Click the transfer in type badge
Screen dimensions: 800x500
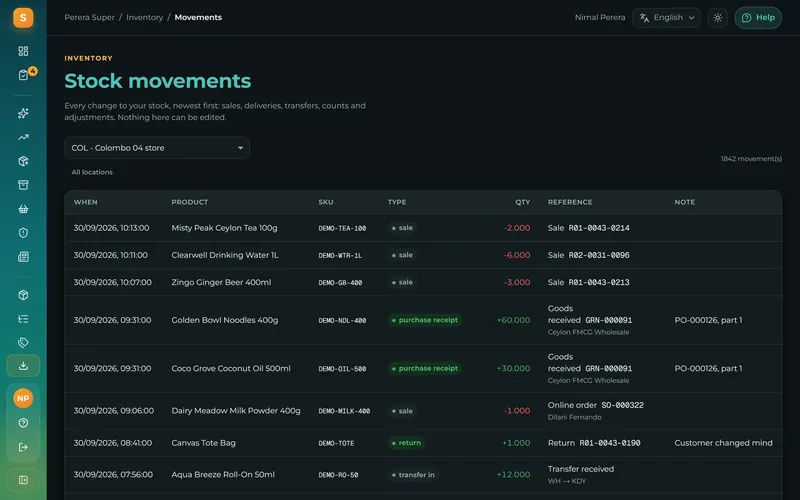[413, 474]
